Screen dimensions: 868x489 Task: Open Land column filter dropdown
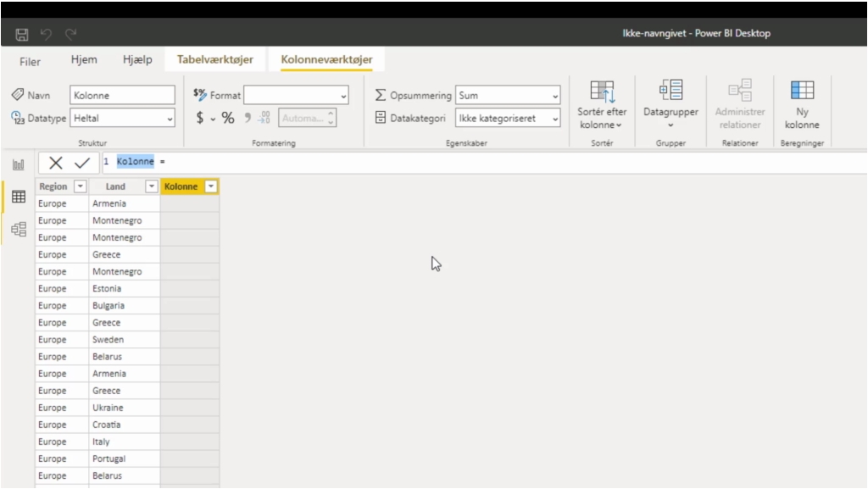tap(151, 186)
